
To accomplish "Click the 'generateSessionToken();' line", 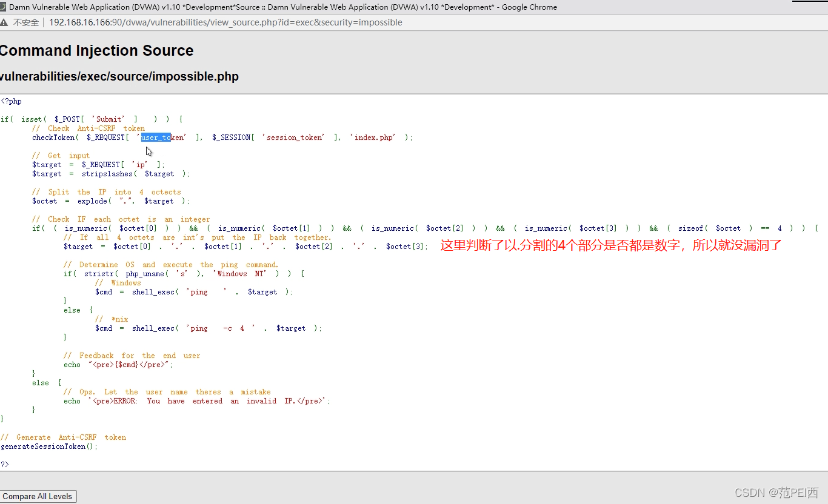I will click(x=48, y=446).
